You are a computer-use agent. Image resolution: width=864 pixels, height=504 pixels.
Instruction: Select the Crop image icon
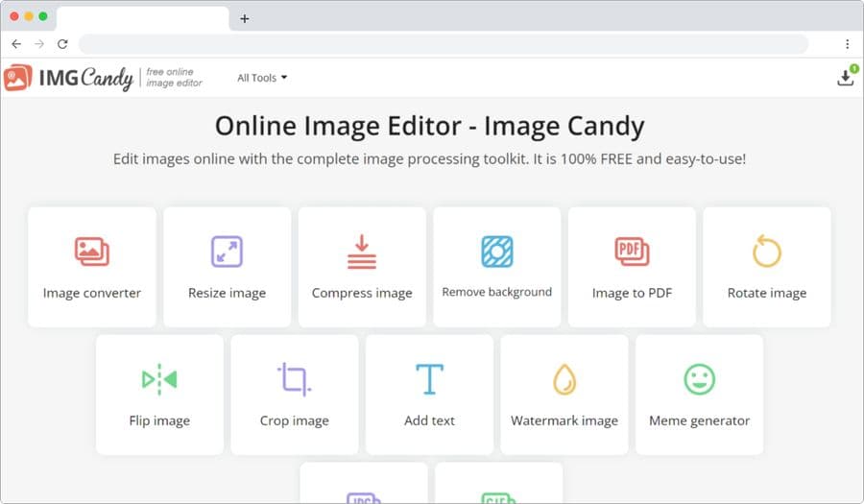click(295, 379)
